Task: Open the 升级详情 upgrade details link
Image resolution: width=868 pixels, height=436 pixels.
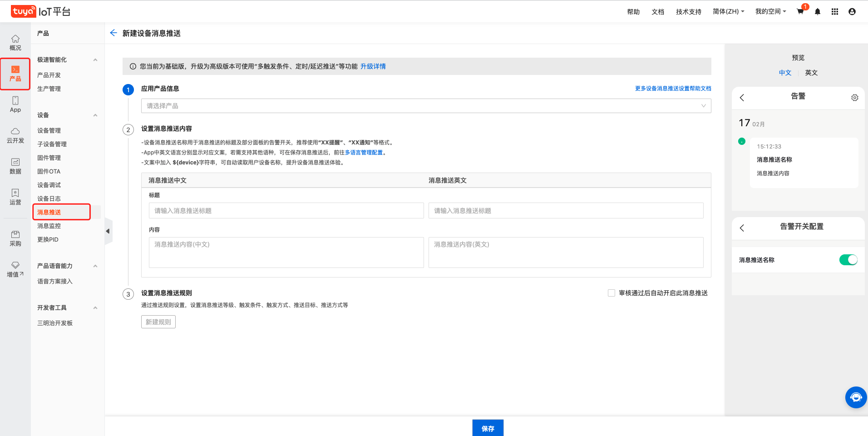Action: tap(373, 66)
